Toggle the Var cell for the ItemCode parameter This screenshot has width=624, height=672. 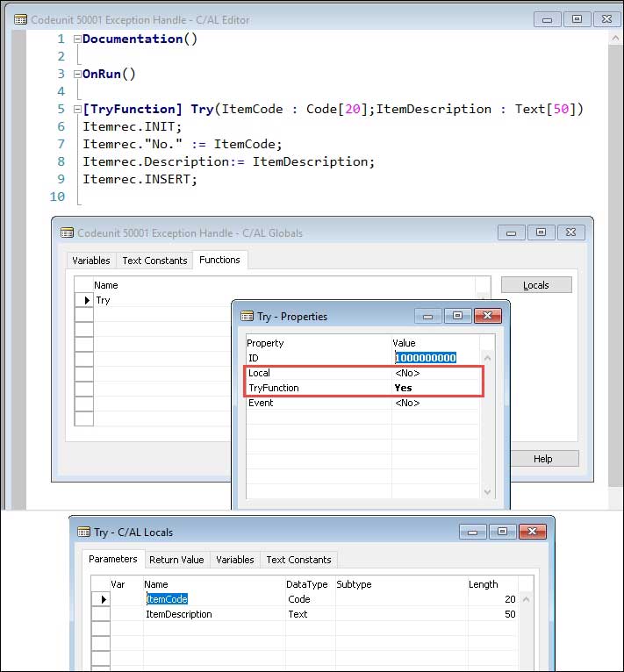(126, 599)
